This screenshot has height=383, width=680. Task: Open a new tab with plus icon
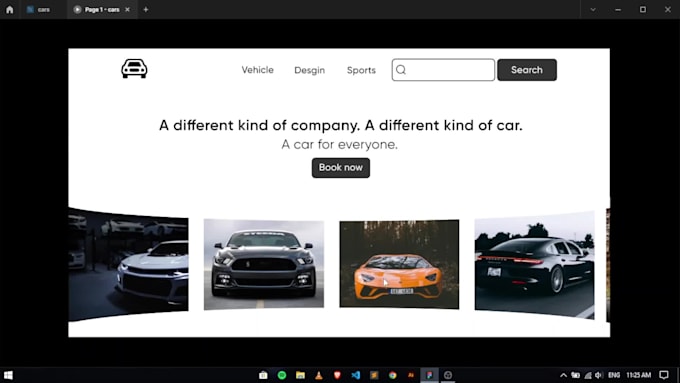146,10
